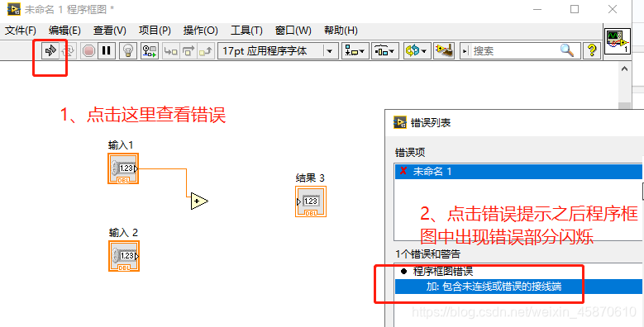
Task: Maximize the block diagram window
Action: (x=575, y=9)
